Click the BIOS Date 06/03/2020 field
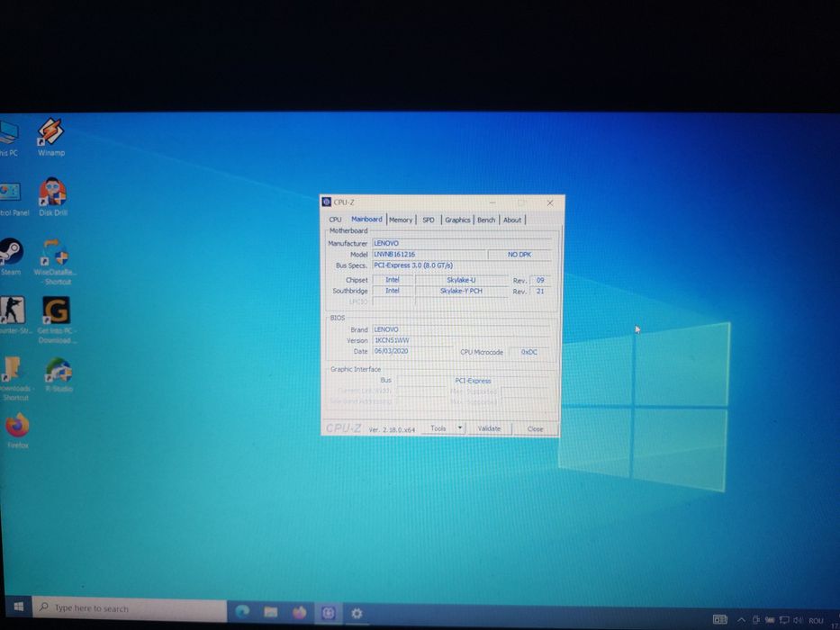The width and height of the screenshot is (840, 630). coord(412,351)
